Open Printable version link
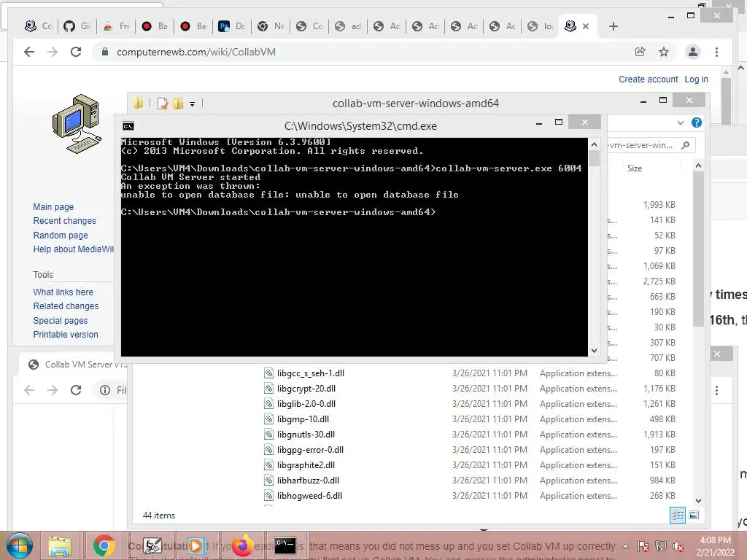Viewport: 747px width, 560px height. 65,334
